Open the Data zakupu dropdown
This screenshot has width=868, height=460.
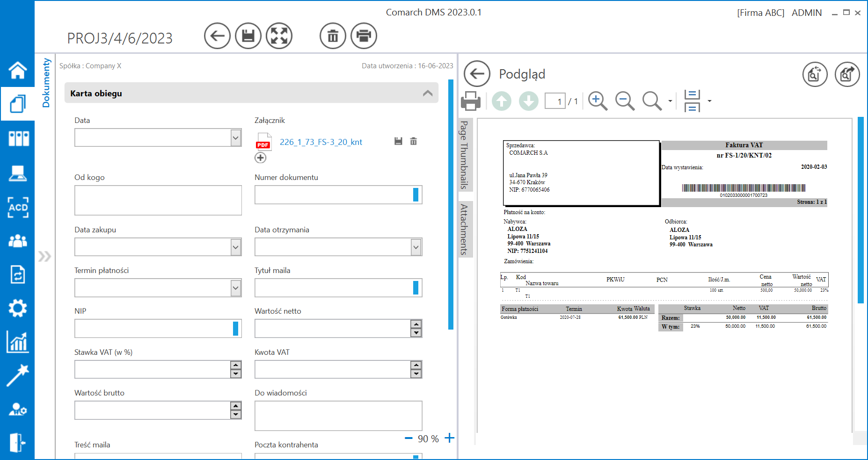tap(236, 247)
